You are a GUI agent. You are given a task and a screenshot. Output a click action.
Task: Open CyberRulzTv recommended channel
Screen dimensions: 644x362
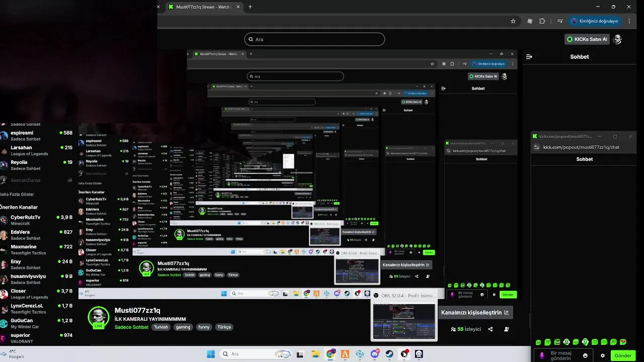[36, 220]
